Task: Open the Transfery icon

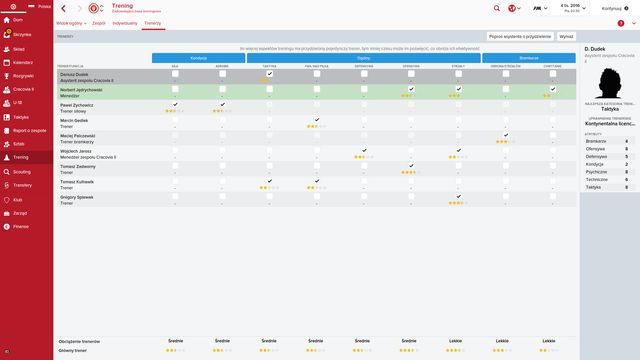Action: click(x=7, y=185)
